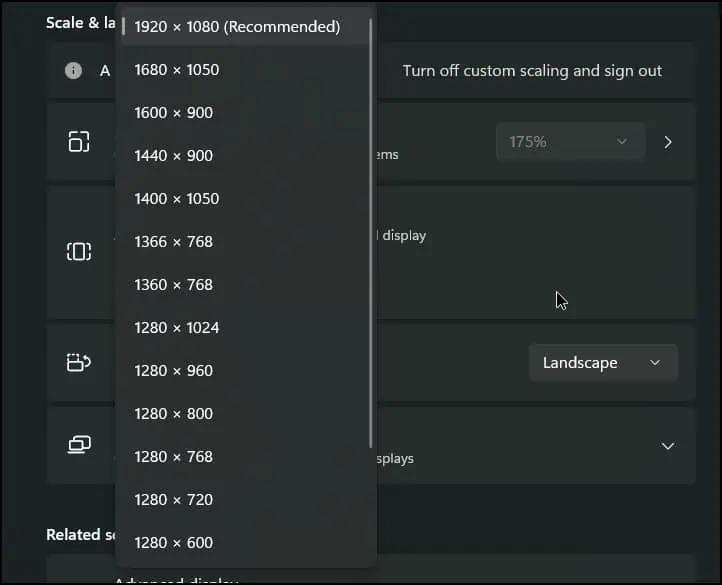Click the resolution list scrollbar
Viewport: 722px width, 585px height.
click(371, 230)
